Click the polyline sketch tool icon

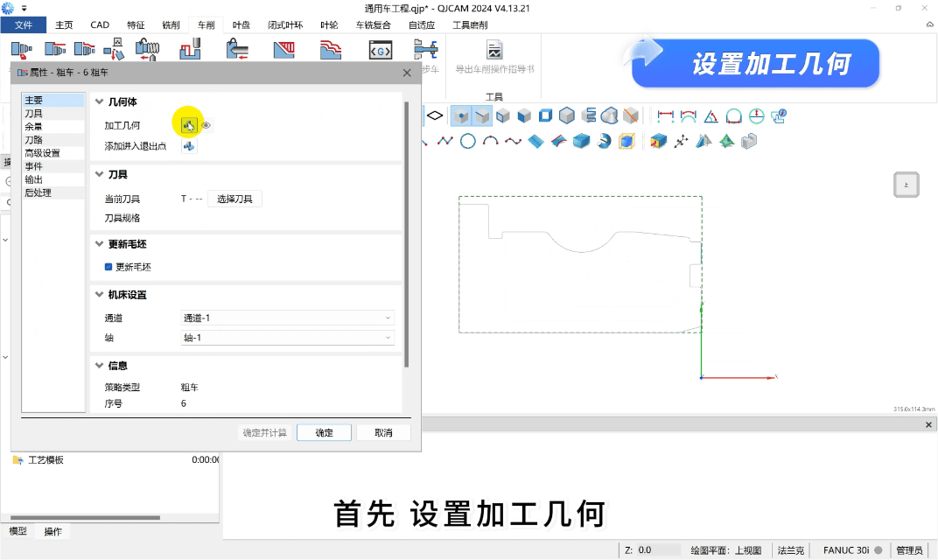click(444, 141)
